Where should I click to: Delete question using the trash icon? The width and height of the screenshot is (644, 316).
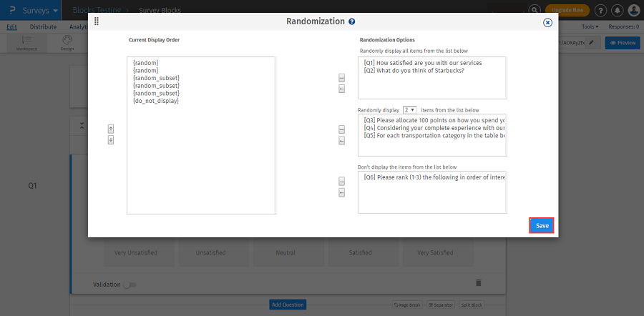coord(478,283)
